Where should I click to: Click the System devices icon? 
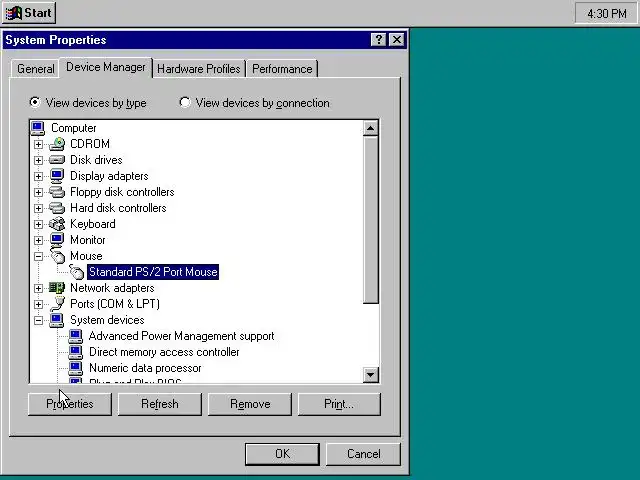(57, 320)
